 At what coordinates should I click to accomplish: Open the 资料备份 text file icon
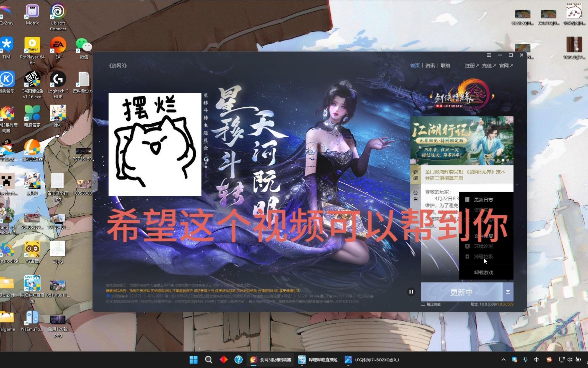[83, 82]
